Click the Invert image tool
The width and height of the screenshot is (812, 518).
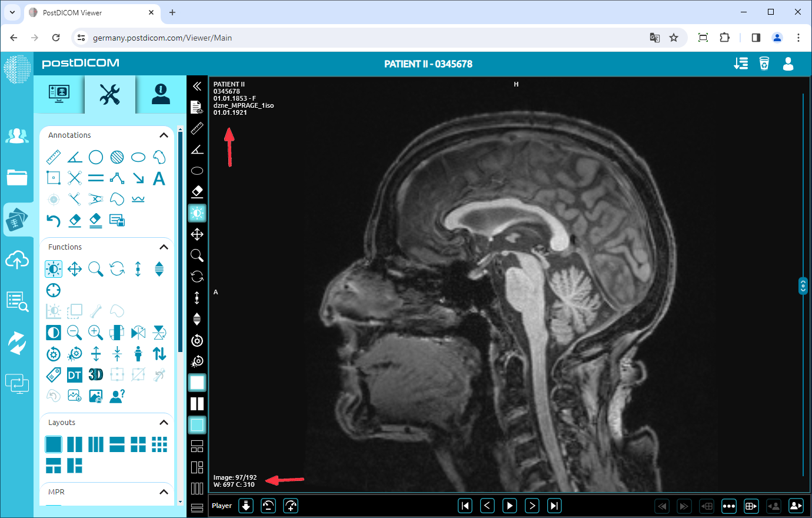point(53,332)
